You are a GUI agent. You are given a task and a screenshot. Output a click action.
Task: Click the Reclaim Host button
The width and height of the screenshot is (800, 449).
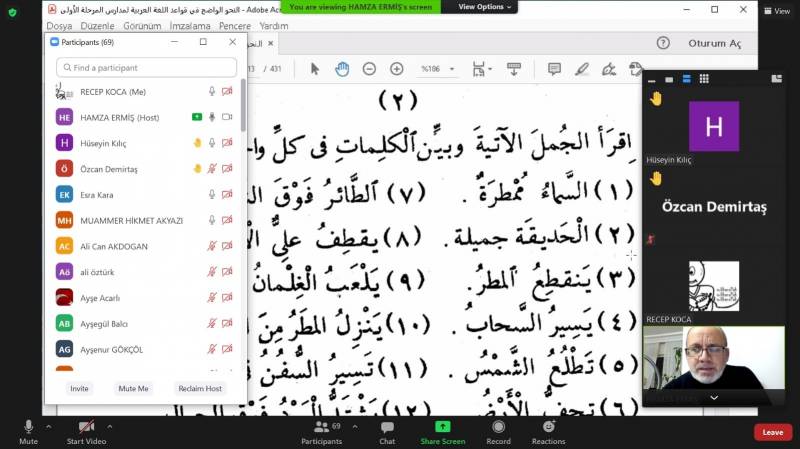[x=199, y=388]
